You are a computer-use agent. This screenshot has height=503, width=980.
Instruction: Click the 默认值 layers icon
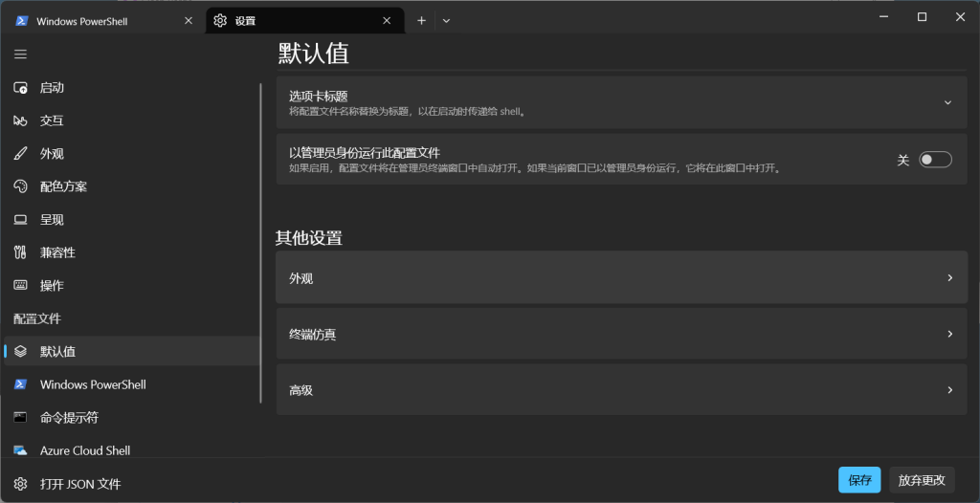21,351
